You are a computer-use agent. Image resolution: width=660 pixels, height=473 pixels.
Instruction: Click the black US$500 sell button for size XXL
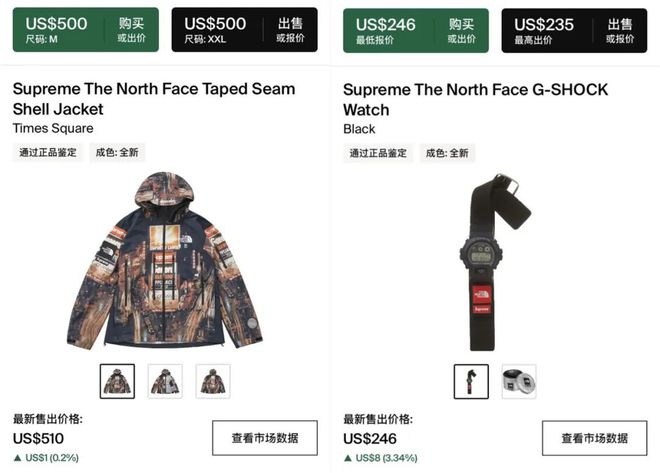245,30
